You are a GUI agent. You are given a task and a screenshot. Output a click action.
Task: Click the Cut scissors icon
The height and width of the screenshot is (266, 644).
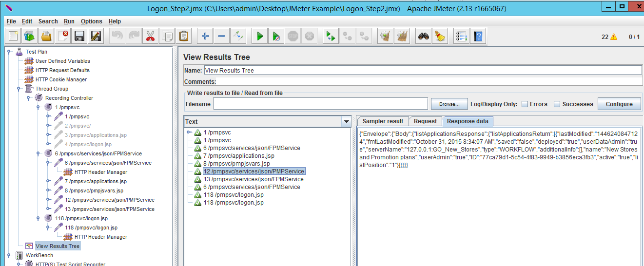coord(151,36)
